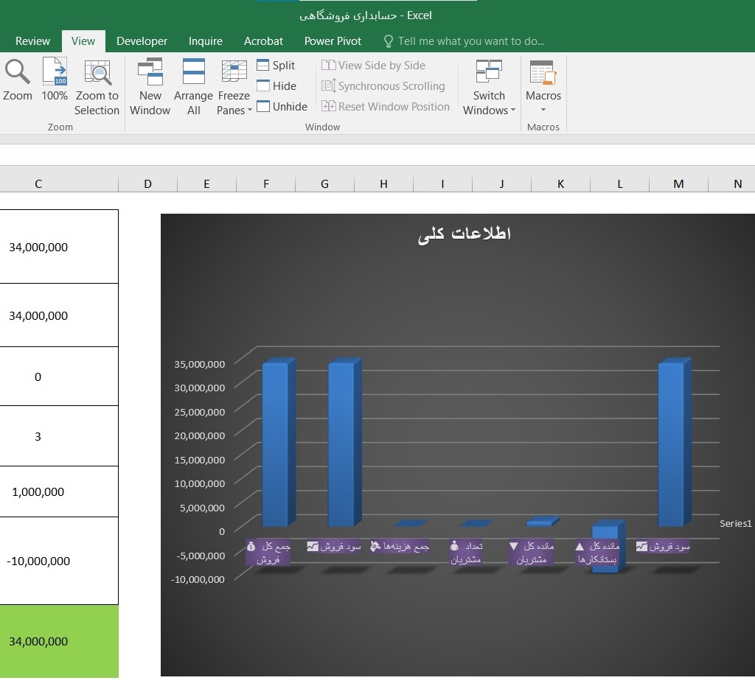Open the Acrobat tab

263,41
